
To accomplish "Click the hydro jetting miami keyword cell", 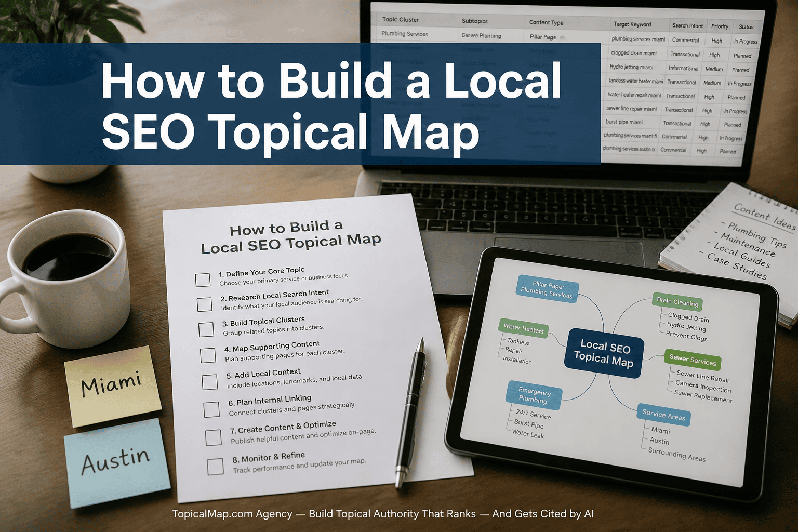I will [631, 67].
